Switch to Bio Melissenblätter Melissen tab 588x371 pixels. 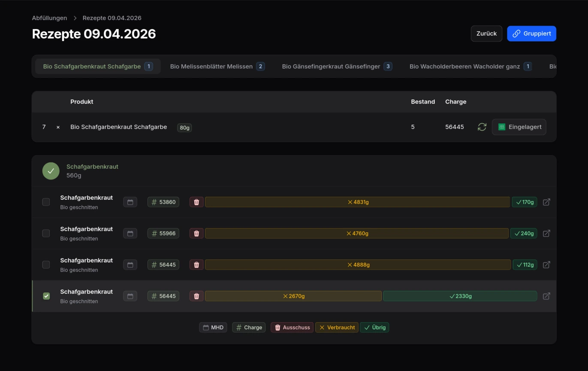(x=217, y=66)
